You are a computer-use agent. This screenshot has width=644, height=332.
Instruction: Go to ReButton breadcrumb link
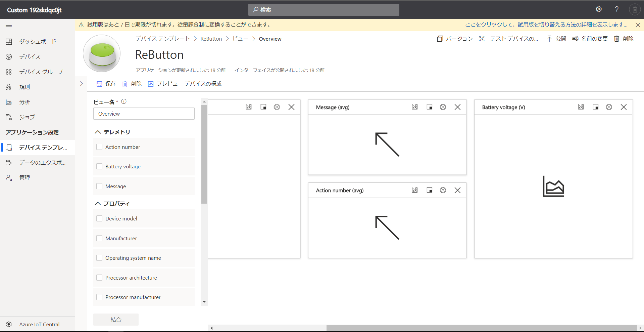211,39
